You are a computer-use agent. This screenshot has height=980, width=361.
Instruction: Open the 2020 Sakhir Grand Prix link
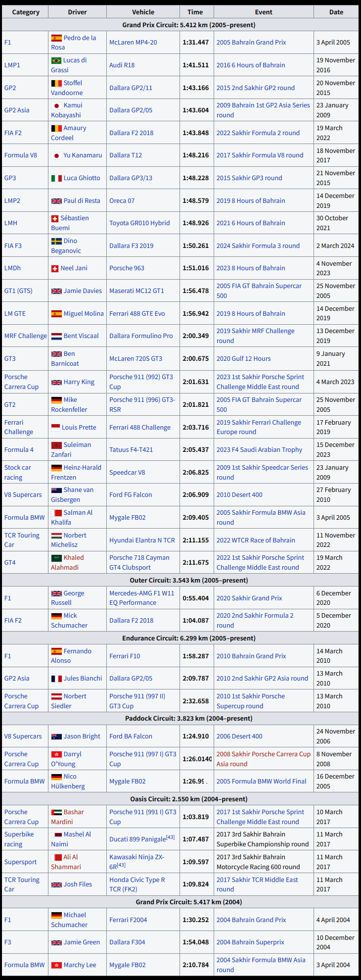pos(249,598)
